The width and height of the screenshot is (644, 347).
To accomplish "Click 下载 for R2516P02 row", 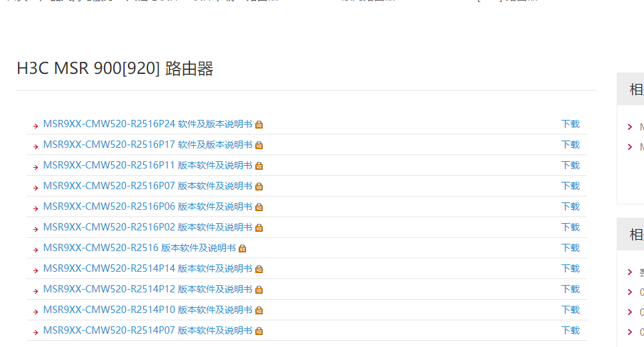I will pyautogui.click(x=571, y=227).
